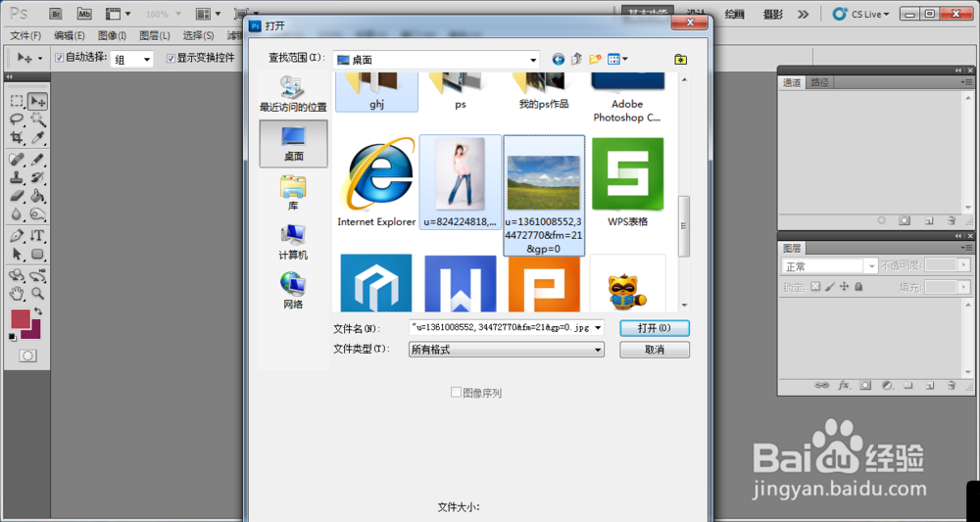The image size is (980, 522).
Task: Switch to 绘画 workspace
Action: 734,15
